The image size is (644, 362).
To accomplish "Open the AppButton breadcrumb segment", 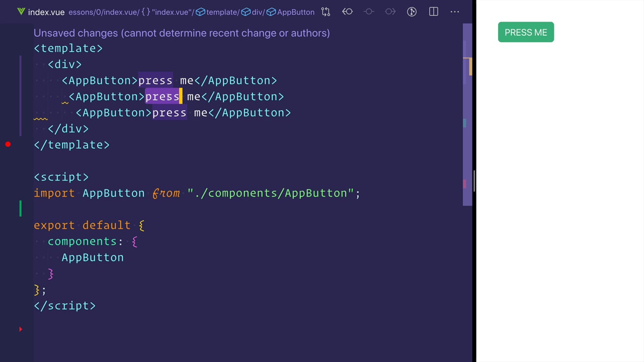I will coord(291,12).
